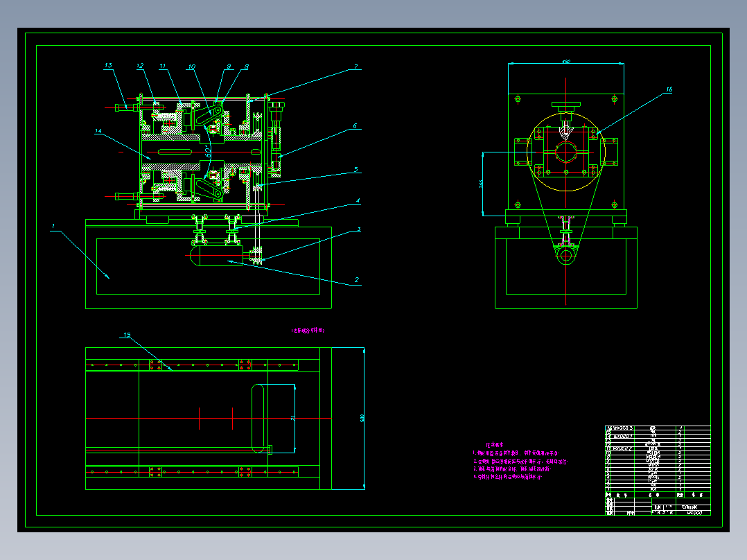747x560 pixels.
Task: Click balloon number 15 in plan view
Action: 127,335
